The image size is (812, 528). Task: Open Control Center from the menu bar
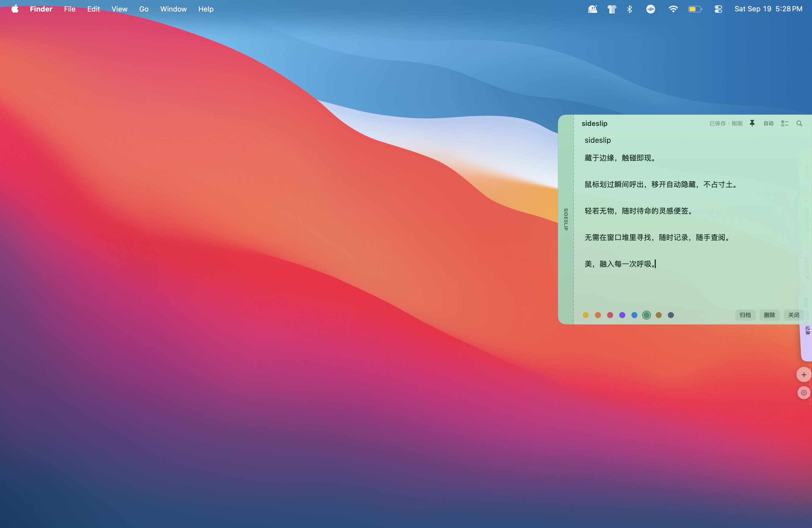(718, 9)
